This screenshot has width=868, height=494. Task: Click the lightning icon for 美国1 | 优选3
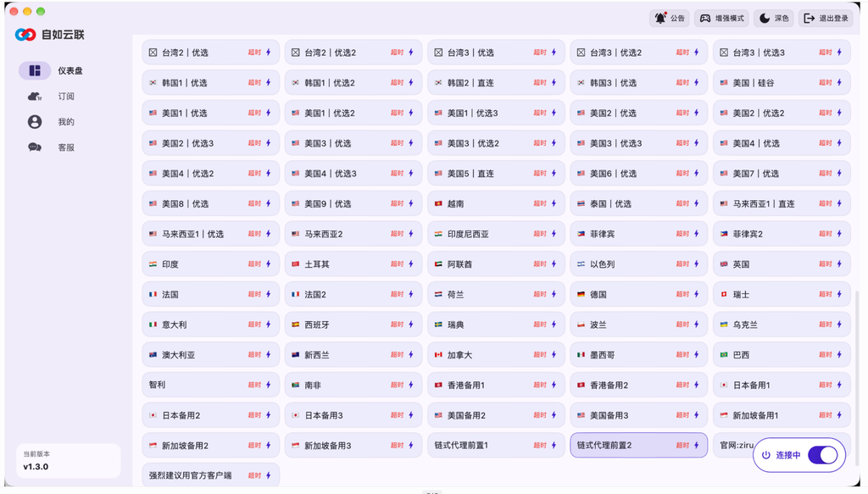554,113
